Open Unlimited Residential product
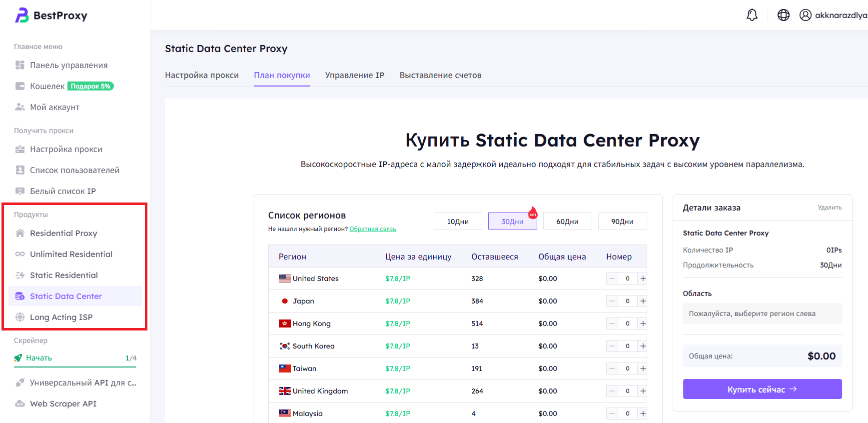This screenshot has height=423, width=868. tap(71, 254)
